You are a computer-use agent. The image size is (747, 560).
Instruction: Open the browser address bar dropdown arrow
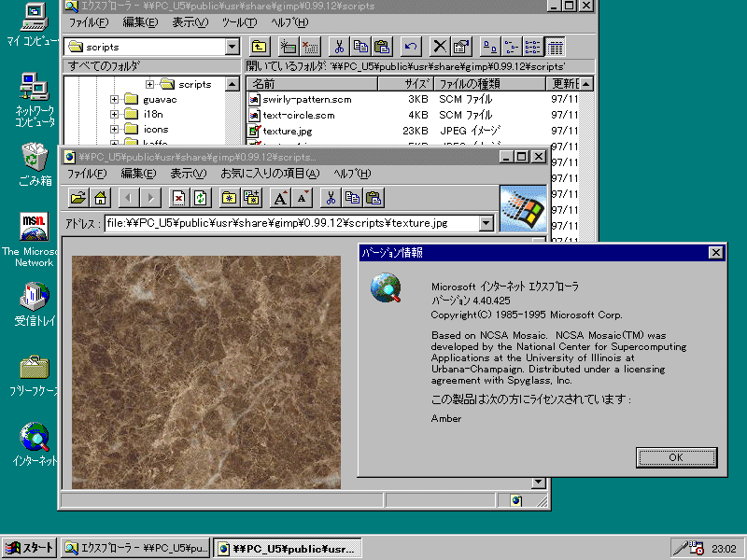[x=486, y=223]
